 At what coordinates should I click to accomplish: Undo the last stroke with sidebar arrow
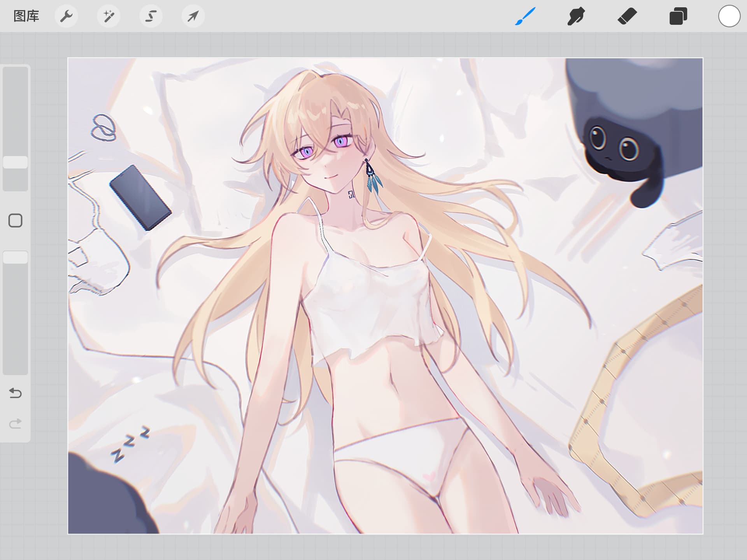pyautogui.click(x=16, y=393)
